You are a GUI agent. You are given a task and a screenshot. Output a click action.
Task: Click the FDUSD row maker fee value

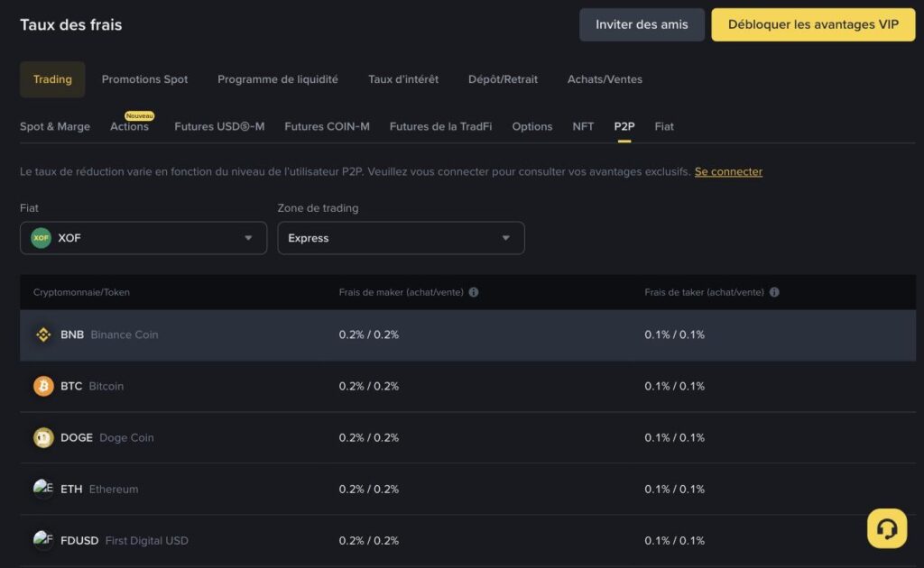coord(369,540)
